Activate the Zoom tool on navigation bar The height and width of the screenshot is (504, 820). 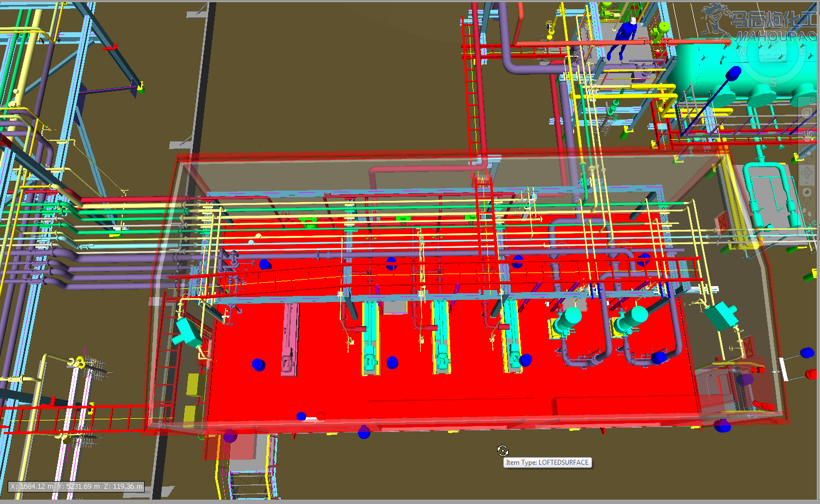[807, 154]
